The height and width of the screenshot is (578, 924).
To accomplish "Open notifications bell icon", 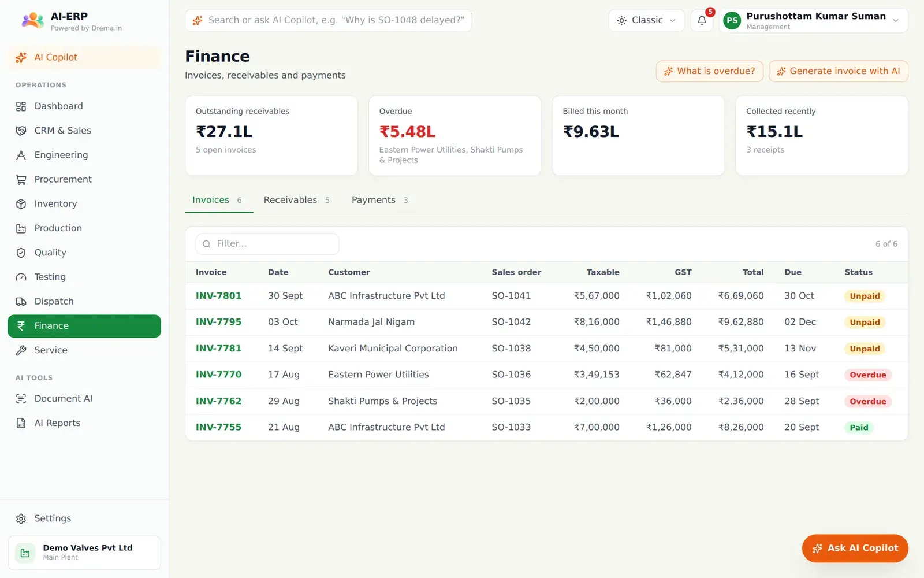I will [702, 20].
